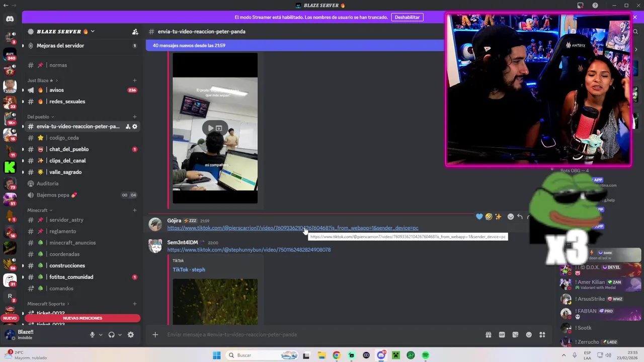The image size is (644, 362).
Task: Click the message input field
Action: click(322, 335)
